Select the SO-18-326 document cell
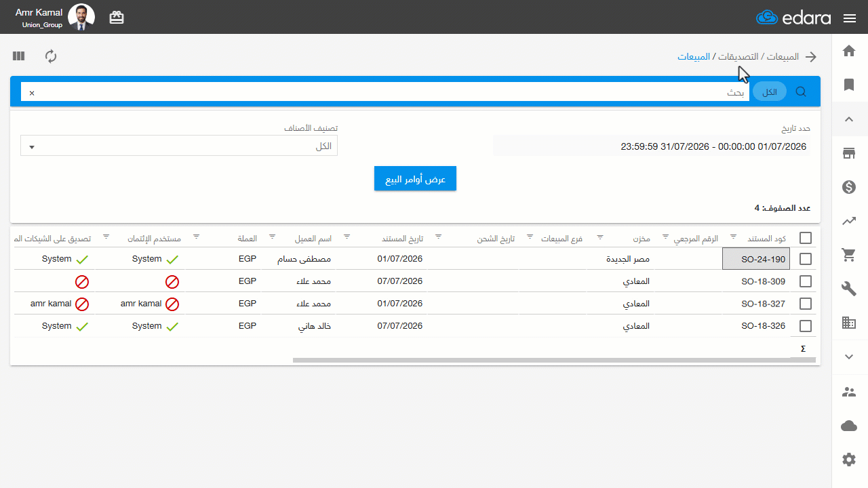Viewport: 868px width, 488px height. pyautogui.click(x=757, y=326)
